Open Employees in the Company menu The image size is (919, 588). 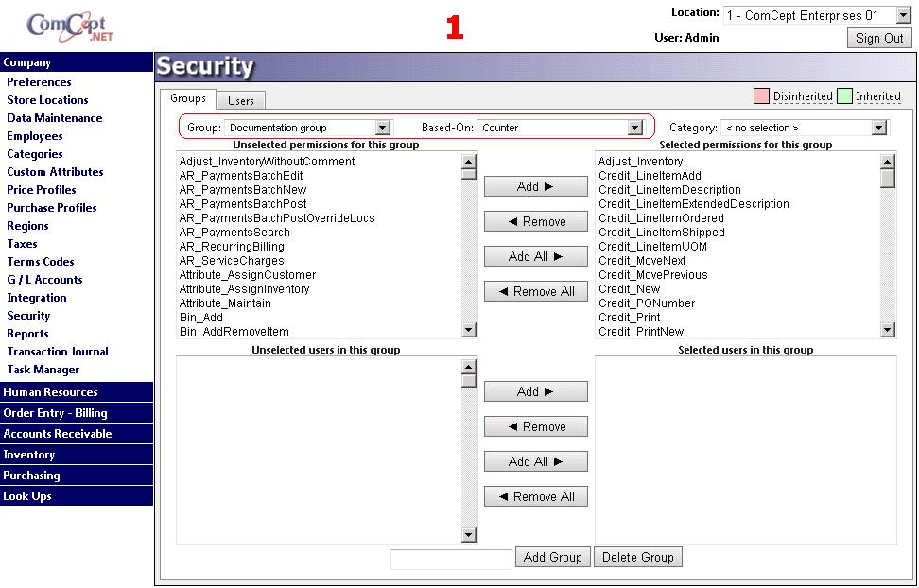point(35,136)
